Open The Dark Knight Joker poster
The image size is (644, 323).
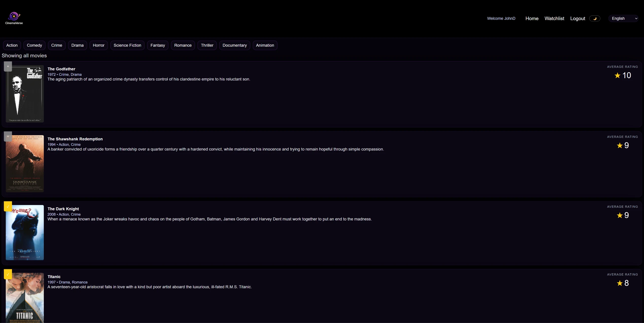coord(25,232)
